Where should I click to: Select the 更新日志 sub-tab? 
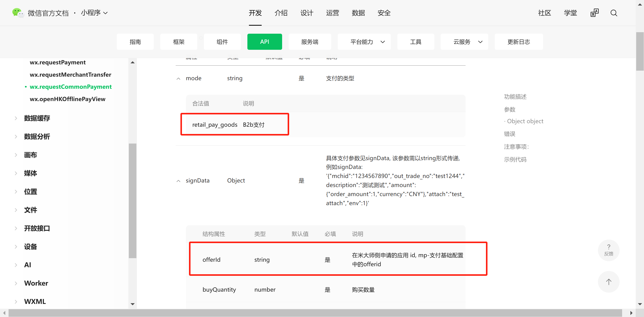(519, 42)
